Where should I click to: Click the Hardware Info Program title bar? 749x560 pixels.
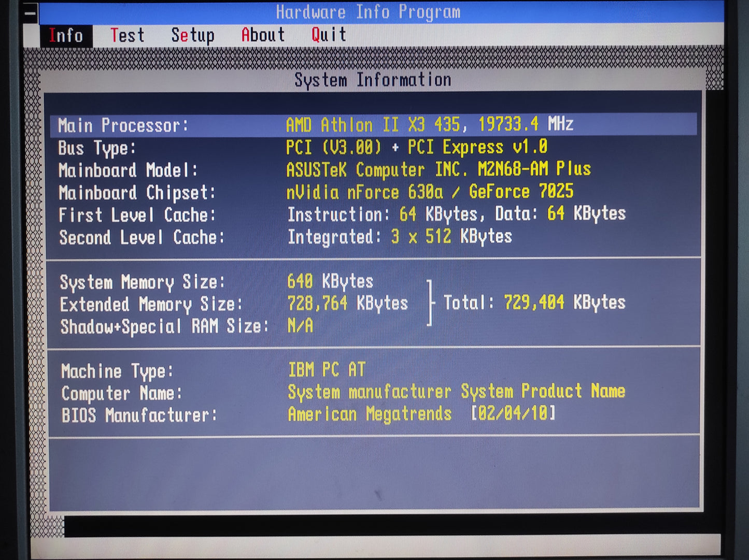368,12
